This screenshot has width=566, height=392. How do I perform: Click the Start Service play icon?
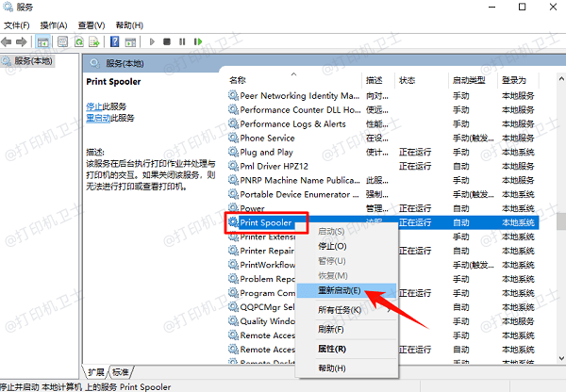pyautogui.click(x=153, y=41)
